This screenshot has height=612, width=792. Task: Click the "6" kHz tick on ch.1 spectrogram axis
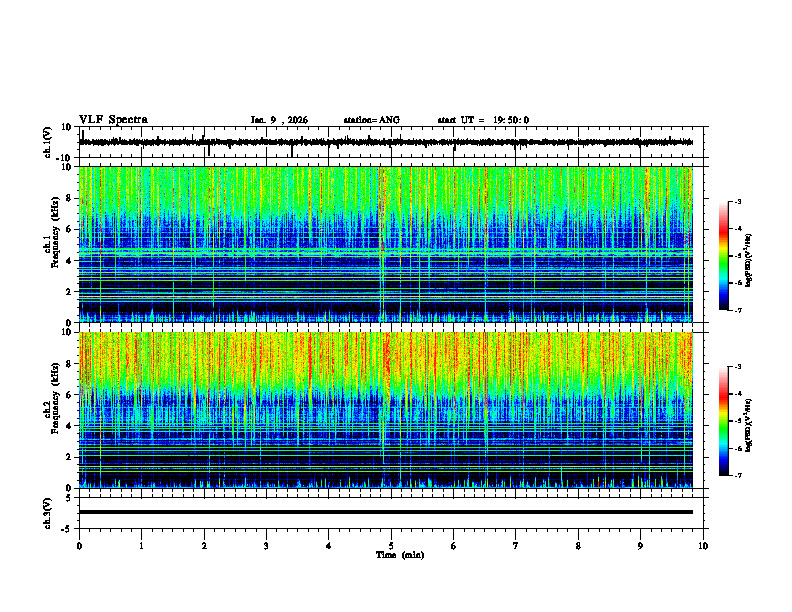[x=69, y=230]
